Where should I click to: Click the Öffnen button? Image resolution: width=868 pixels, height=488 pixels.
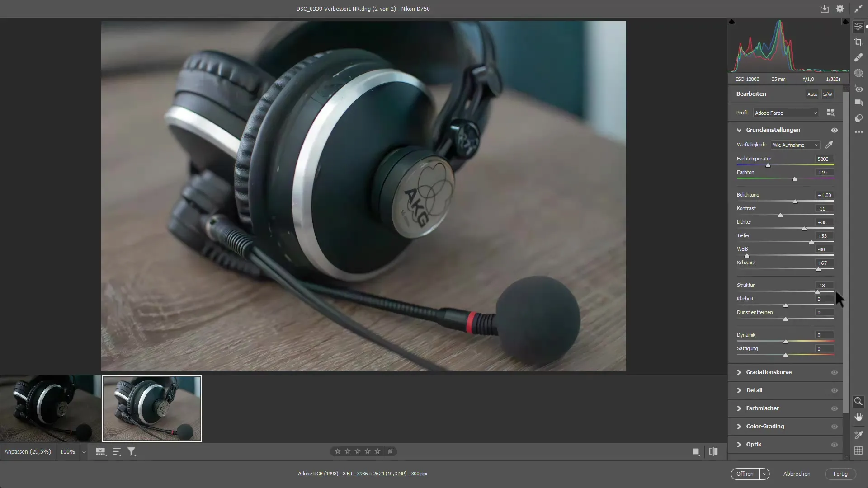[745, 474]
